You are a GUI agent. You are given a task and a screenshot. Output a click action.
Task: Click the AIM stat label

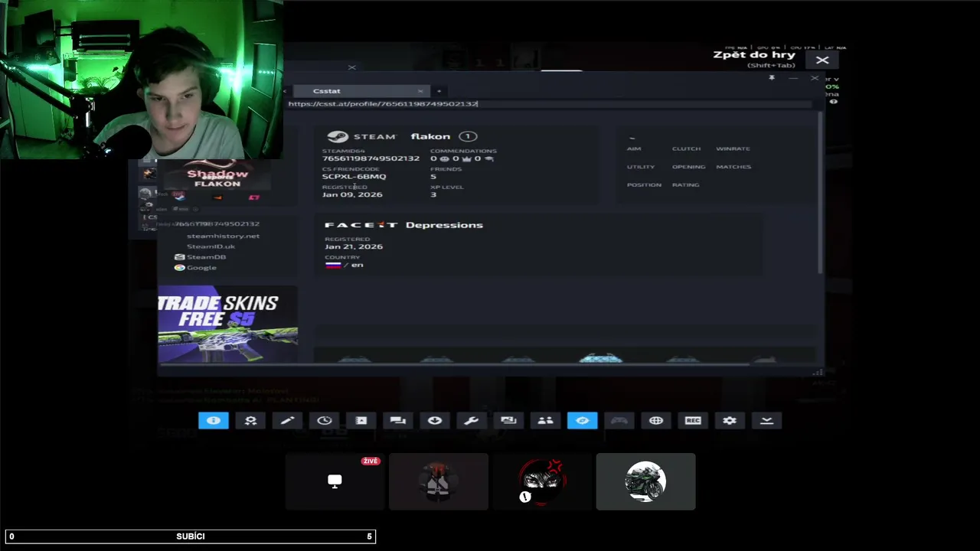[634, 148]
